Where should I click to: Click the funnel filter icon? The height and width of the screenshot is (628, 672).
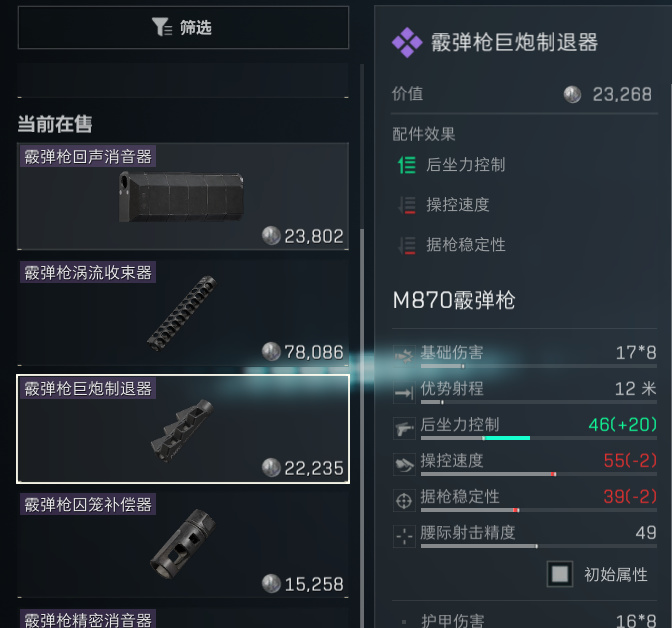click(162, 27)
